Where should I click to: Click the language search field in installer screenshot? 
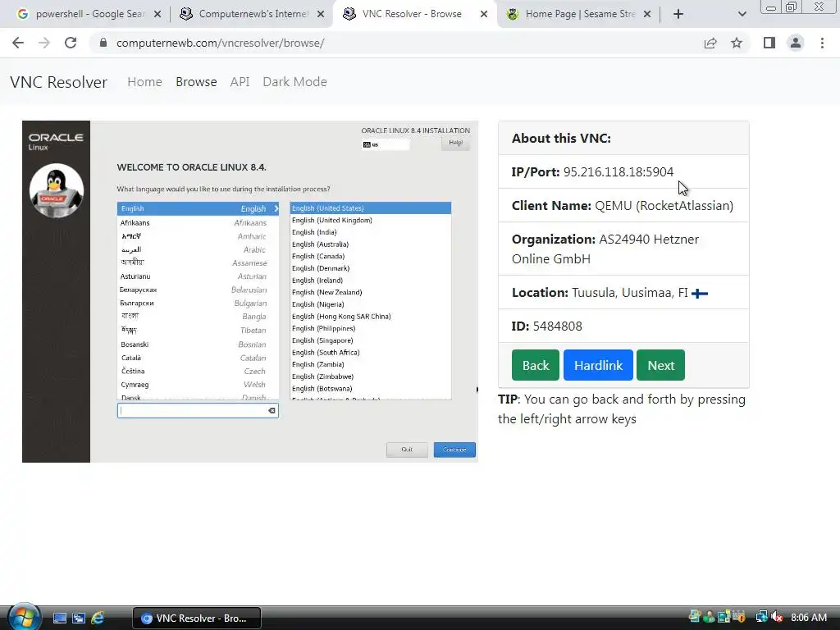click(x=198, y=410)
